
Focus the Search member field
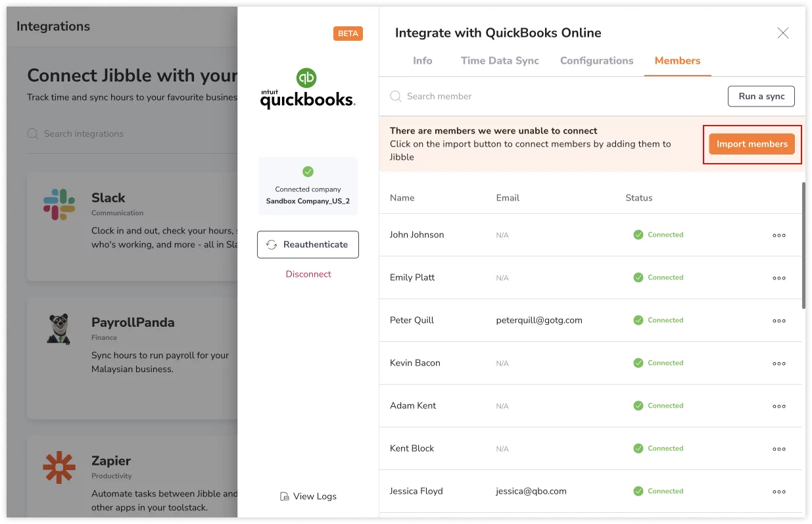pos(552,96)
